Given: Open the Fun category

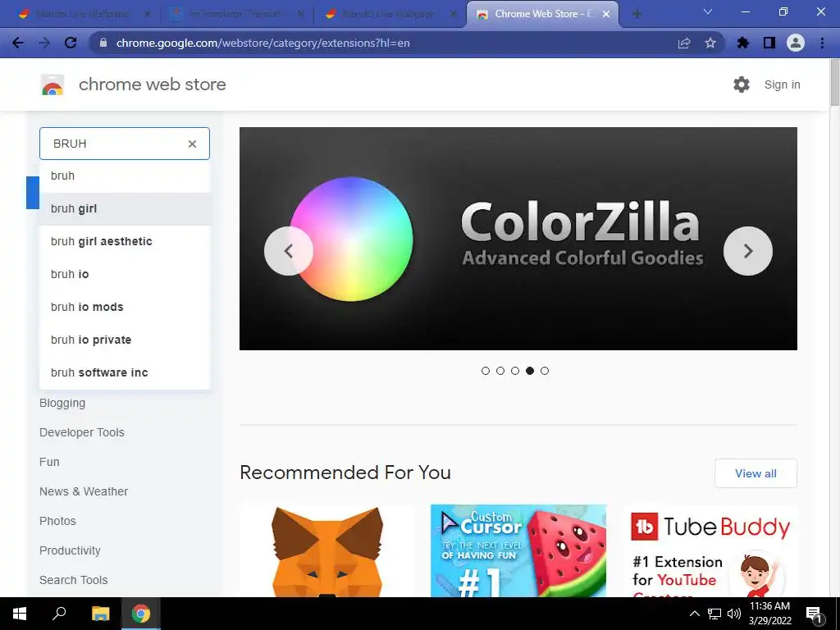Looking at the screenshot, I should tap(49, 462).
